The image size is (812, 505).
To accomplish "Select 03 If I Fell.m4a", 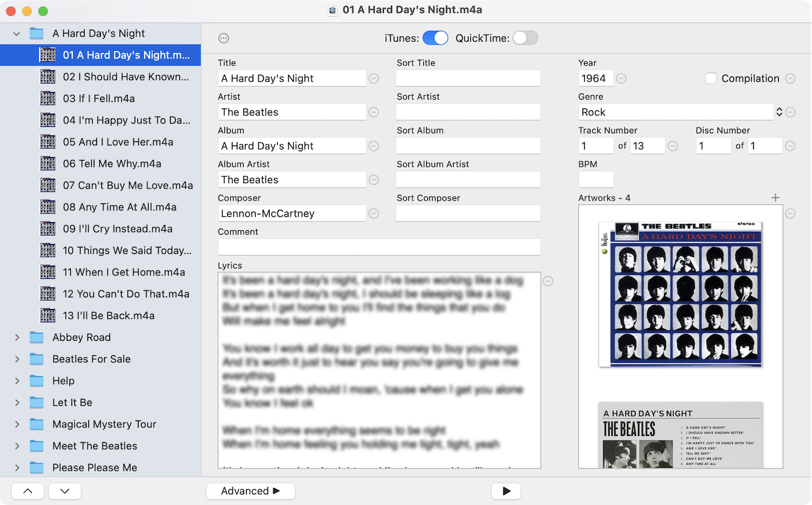I will (100, 99).
